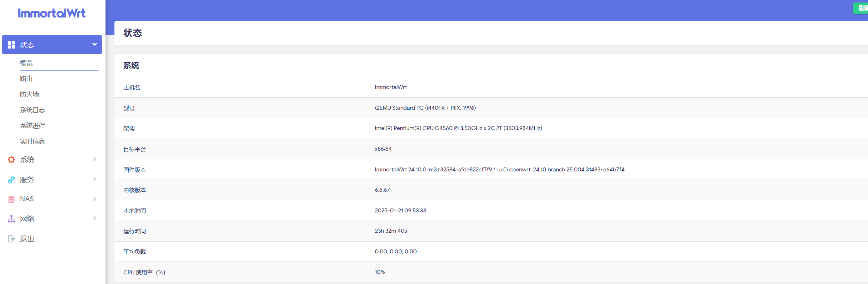Click the status grid icon in sidebar

[11, 45]
